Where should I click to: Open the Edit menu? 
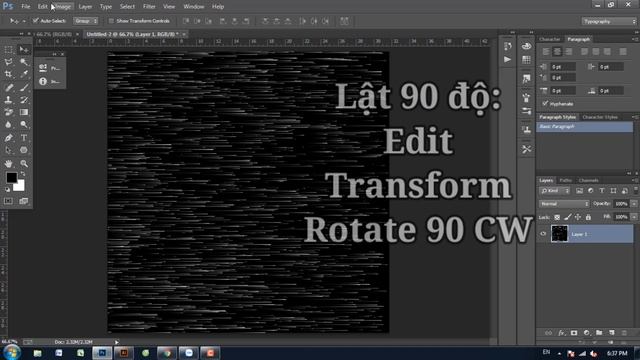tap(42, 7)
